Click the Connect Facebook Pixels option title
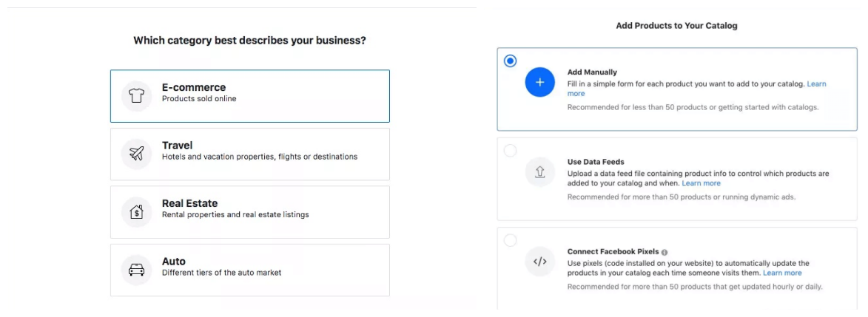The image size is (868, 317). 613,252
